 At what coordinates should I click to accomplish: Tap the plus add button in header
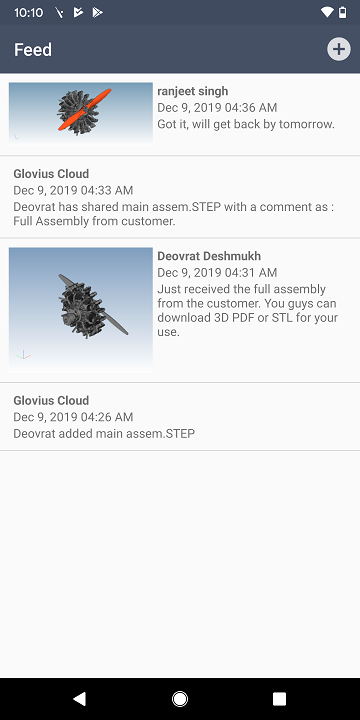(338, 49)
